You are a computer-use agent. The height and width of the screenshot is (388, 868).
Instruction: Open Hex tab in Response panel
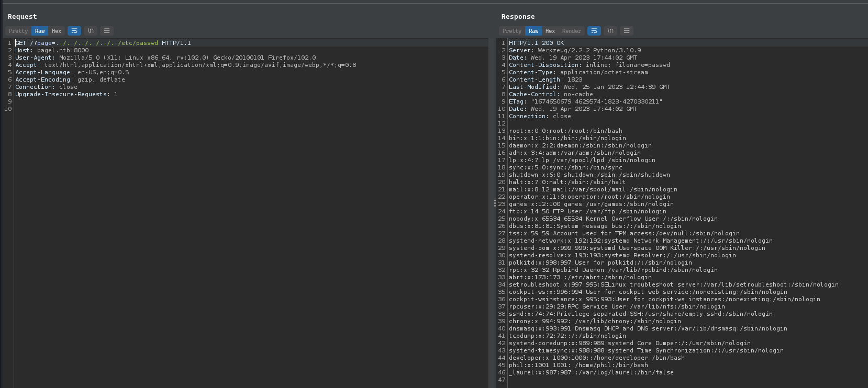[550, 31]
